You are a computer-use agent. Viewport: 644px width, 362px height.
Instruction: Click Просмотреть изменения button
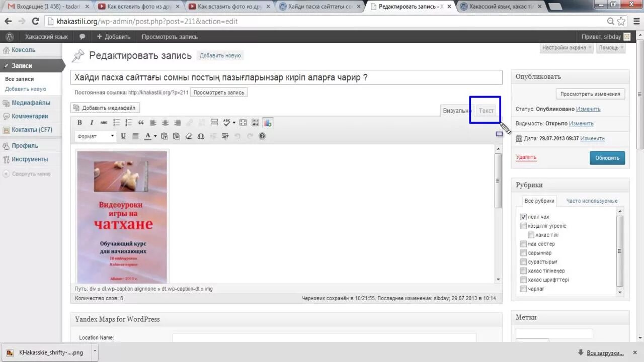[x=590, y=94]
